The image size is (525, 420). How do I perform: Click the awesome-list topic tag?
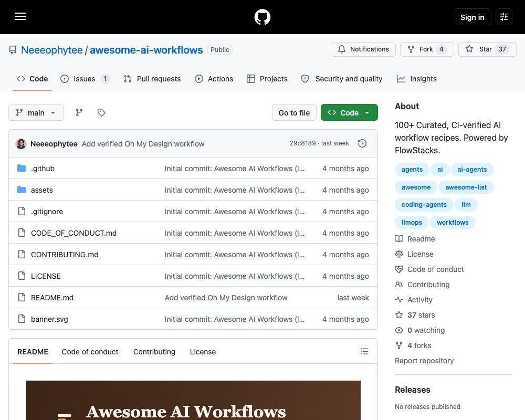[466, 187]
